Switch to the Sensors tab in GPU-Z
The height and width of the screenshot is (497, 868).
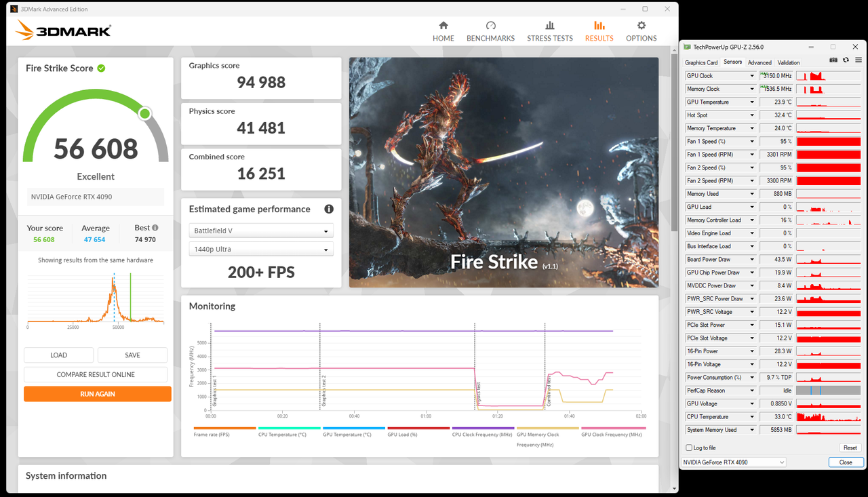pos(732,62)
